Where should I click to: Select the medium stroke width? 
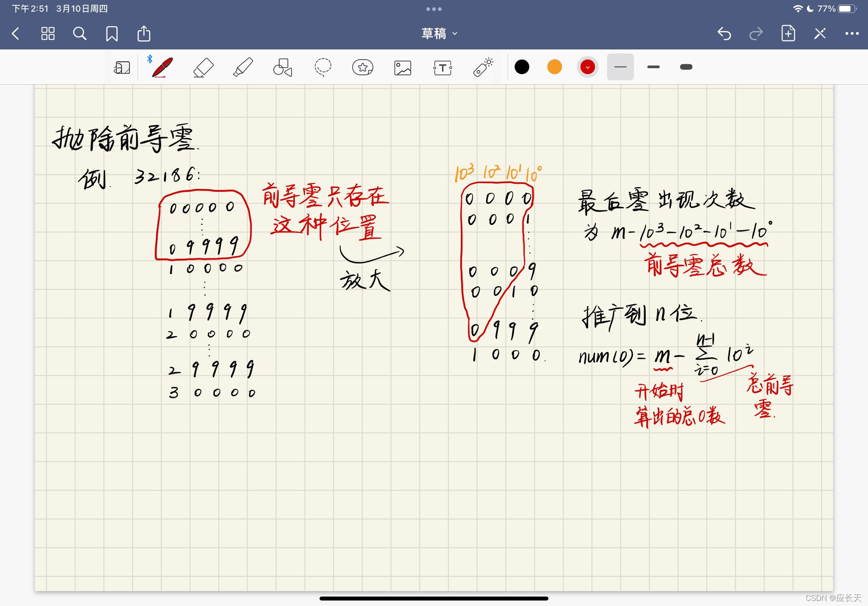653,67
